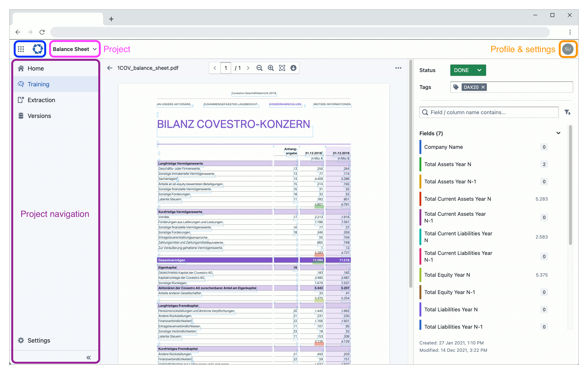Click the count badge 2 for Total Assets Year N

coord(544,164)
